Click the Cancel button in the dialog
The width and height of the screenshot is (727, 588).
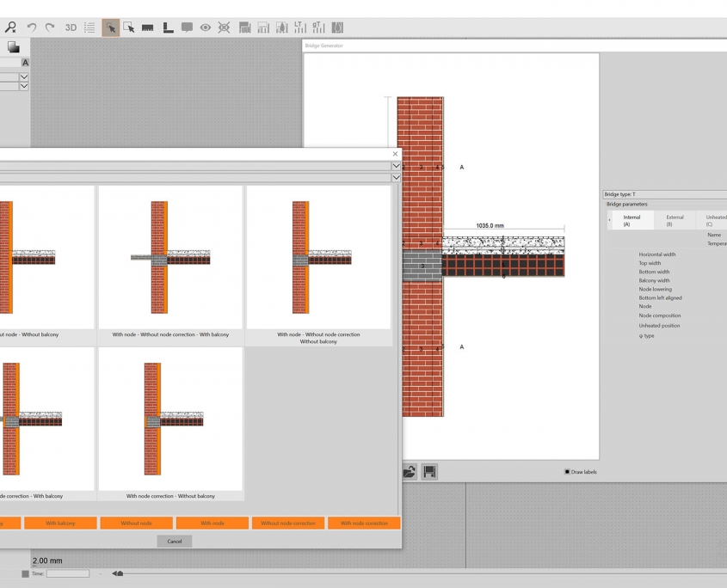tap(175, 541)
